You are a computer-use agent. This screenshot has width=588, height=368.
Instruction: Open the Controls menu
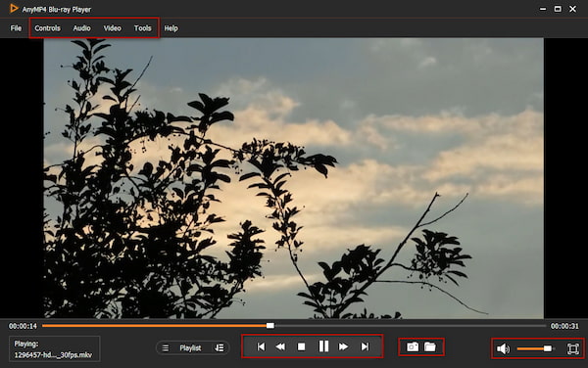[x=47, y=28]
